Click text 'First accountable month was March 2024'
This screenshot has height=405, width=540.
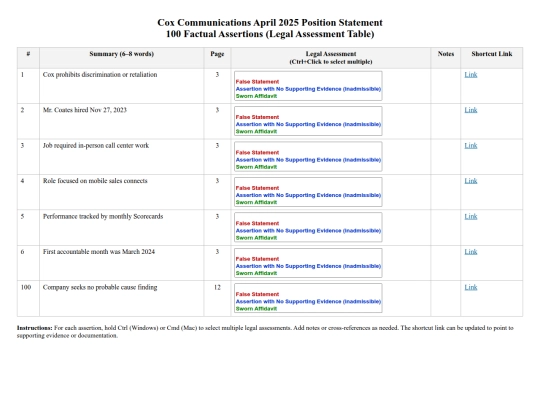click(99, 252)
